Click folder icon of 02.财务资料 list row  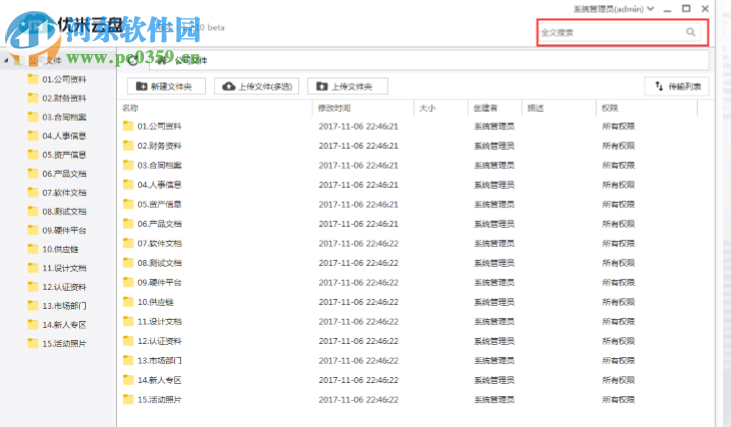[x=128, y=145]
